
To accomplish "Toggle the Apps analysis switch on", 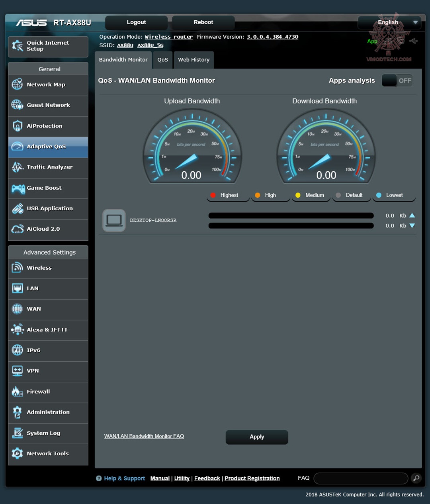I will tap(397, 80).
